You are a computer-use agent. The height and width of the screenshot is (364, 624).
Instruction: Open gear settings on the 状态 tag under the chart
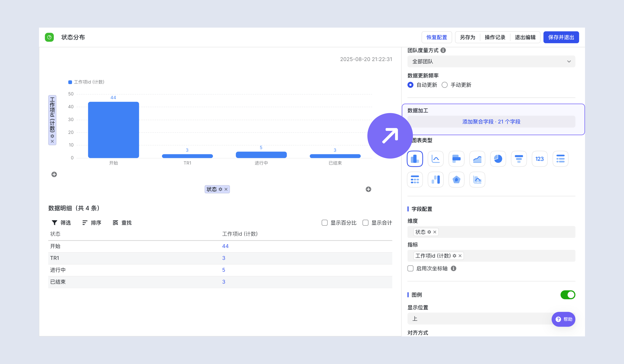[220, 189]
